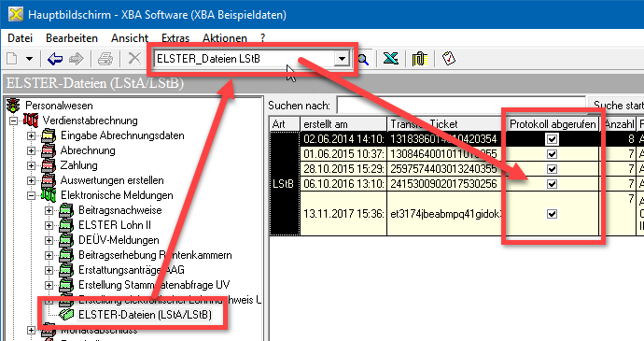Click the Zahlung folder icon
The height and width of the screenshot is (341, 644).
coord(49,165)
